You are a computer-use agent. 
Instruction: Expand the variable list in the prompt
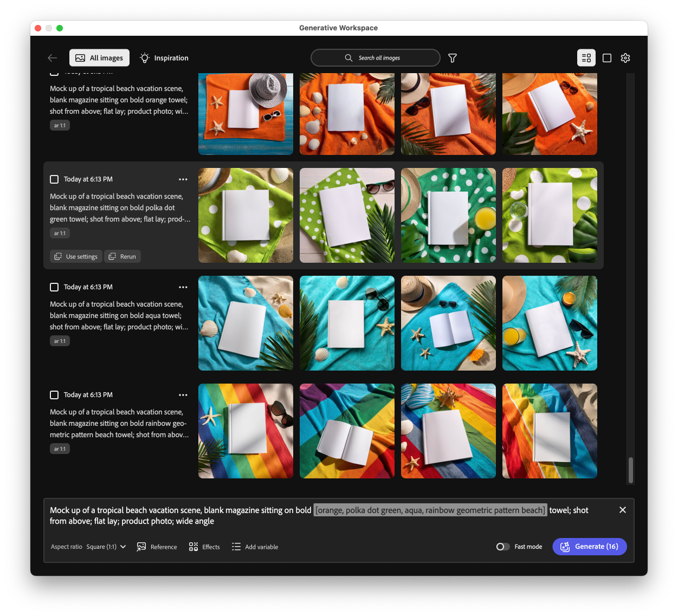430,510
